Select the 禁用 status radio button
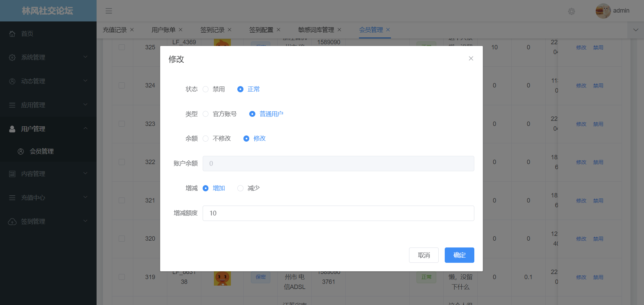This screenshot has width=644, height=305. [206, 89]
